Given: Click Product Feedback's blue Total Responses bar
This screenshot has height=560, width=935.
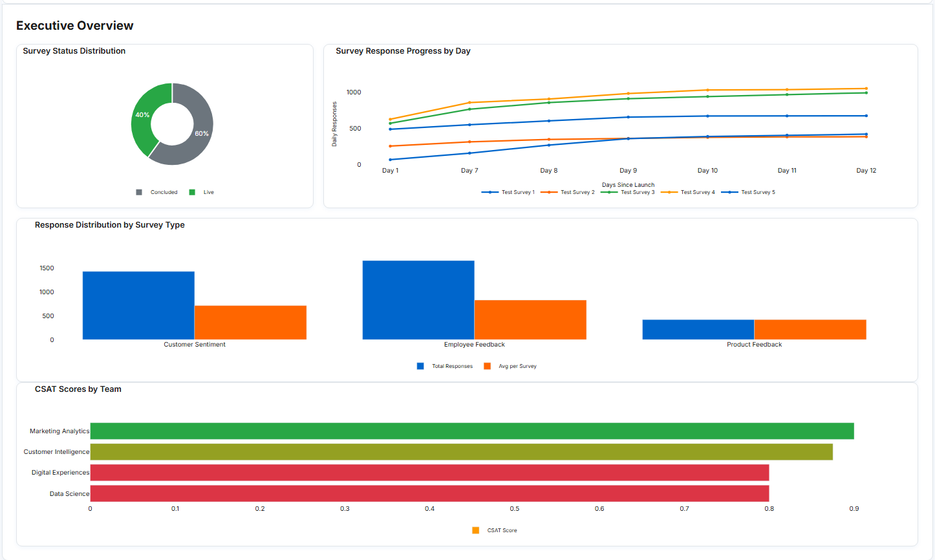Looking at the screenshot, I should point(698,330).
